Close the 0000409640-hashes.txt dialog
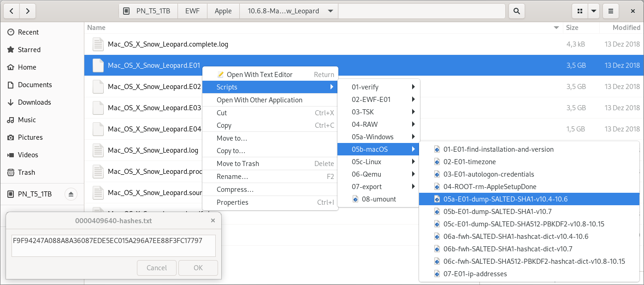This screenshot has width=644, height=285. click(213, 221)
